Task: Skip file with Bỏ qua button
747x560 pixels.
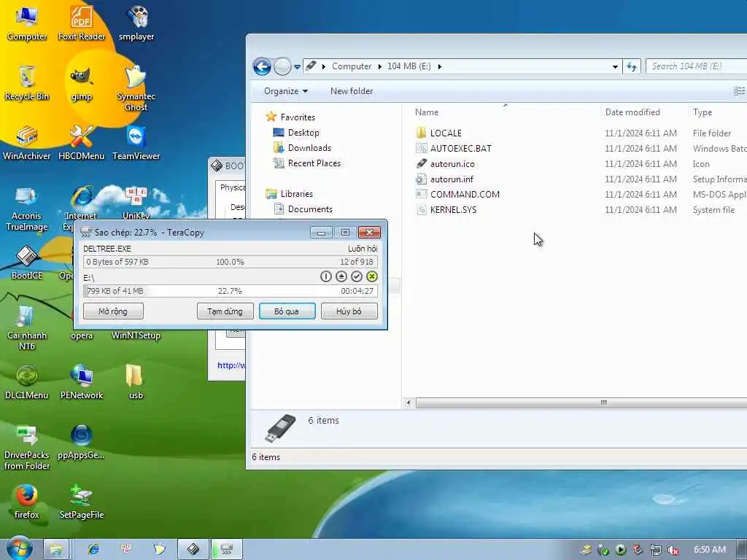Action: [287, 311]
